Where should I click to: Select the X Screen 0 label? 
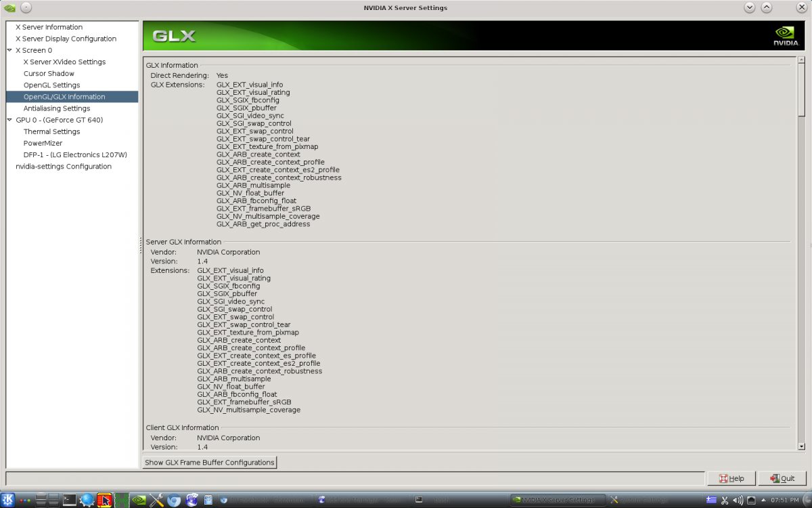[x=34, y=50]
